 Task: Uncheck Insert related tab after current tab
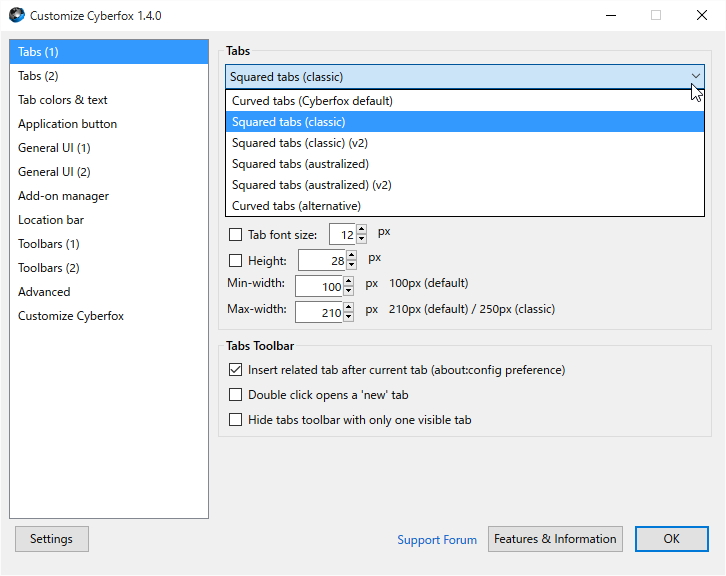point(236,370)
